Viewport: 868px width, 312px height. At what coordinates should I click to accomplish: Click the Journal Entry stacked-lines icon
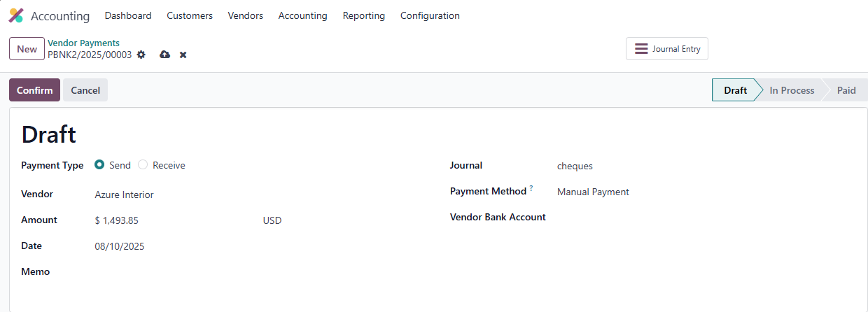641,49
